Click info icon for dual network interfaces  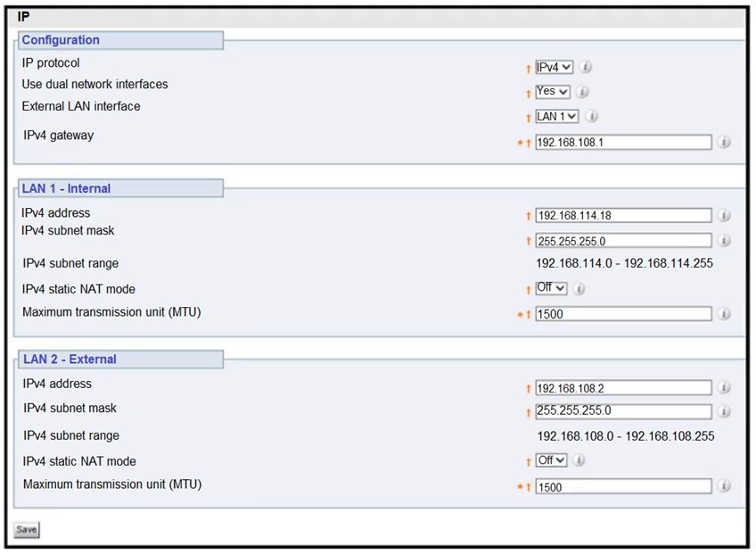[582, 91]
